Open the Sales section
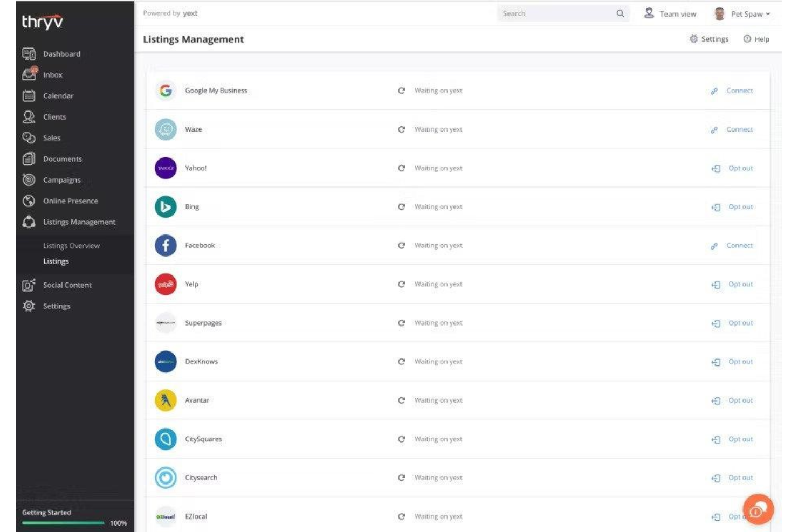The image size is (798, 532). [52, 138]
